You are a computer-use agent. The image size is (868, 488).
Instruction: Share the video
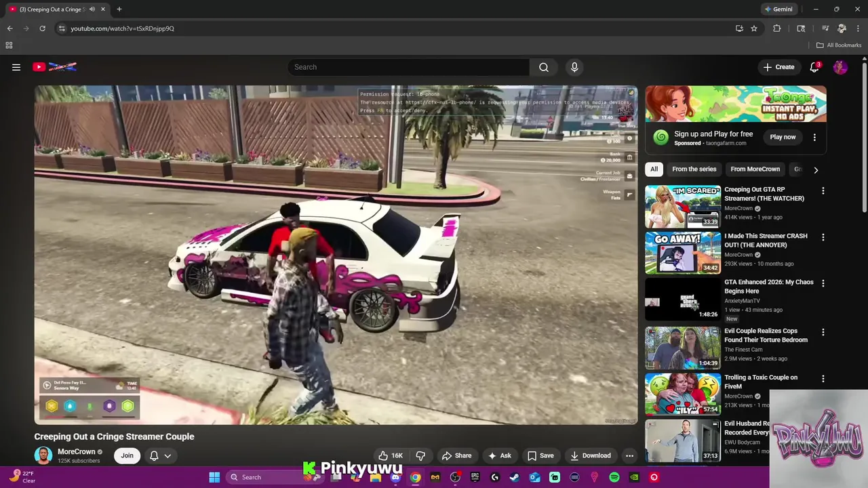456,455
